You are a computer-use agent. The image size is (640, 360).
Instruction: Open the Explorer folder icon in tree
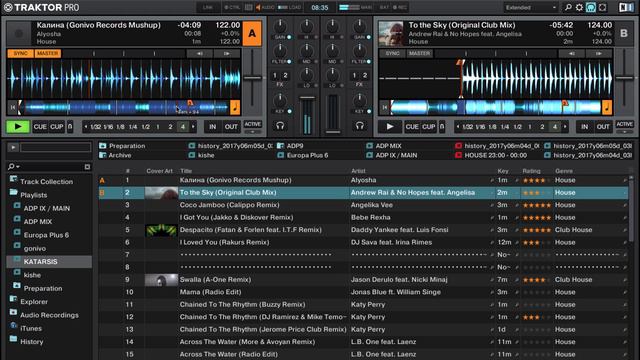[13, 299]
